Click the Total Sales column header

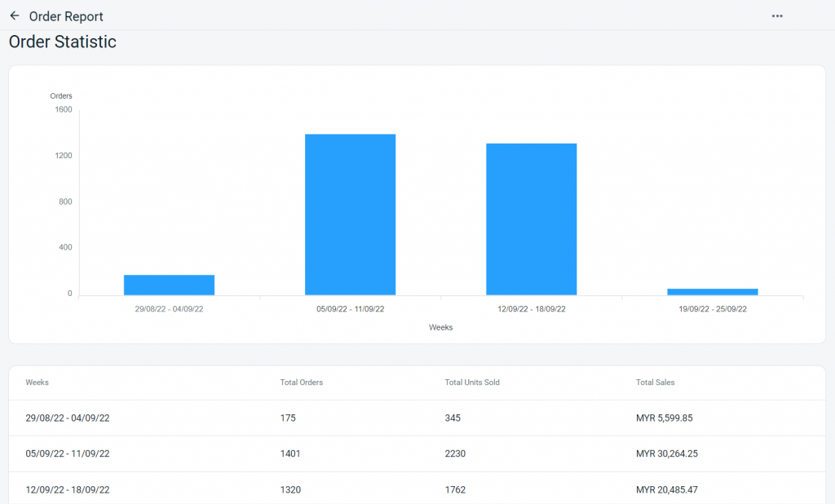pos(654,382)
